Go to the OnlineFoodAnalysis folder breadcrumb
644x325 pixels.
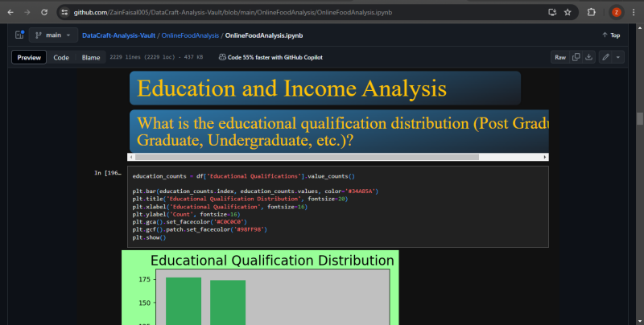pyautogui.click(x=190, y=35)
